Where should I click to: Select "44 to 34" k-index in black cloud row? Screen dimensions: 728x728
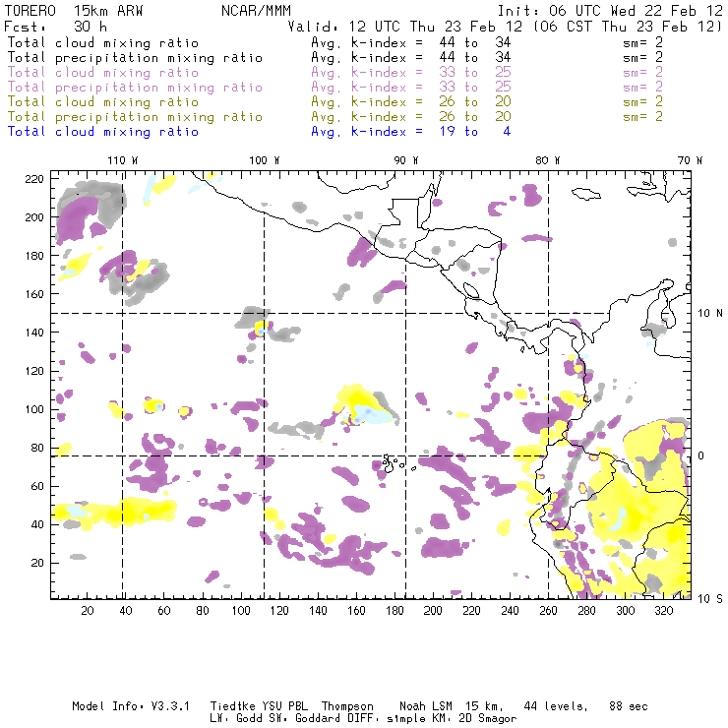[x=475, y=43]
